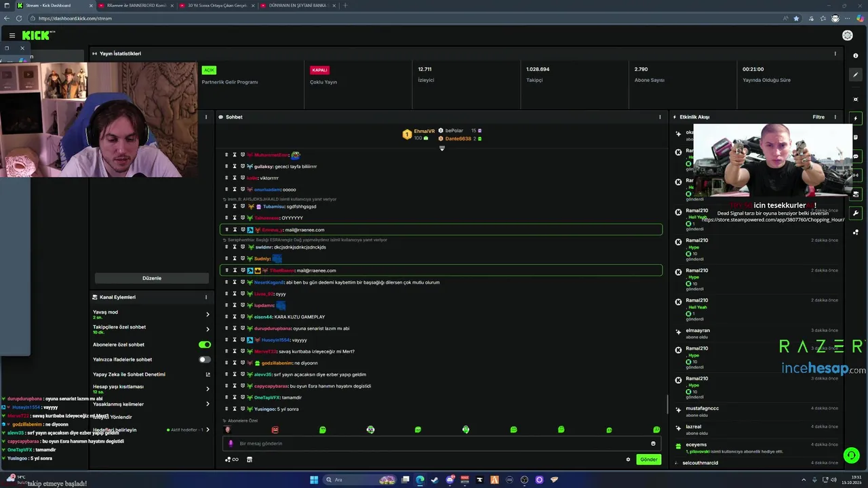The width and height of the screenshot is (868, 488).
Task: Click the Windows Start button
Action: (x=314, y=480)
